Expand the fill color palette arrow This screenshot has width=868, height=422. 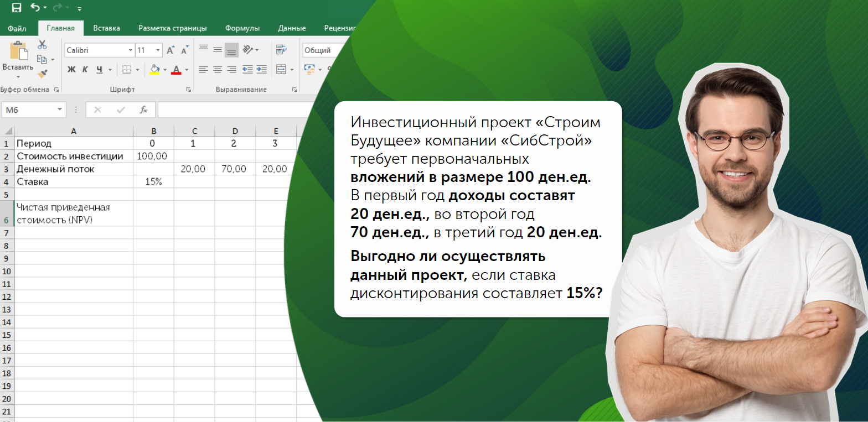click(x=165, y=70)
